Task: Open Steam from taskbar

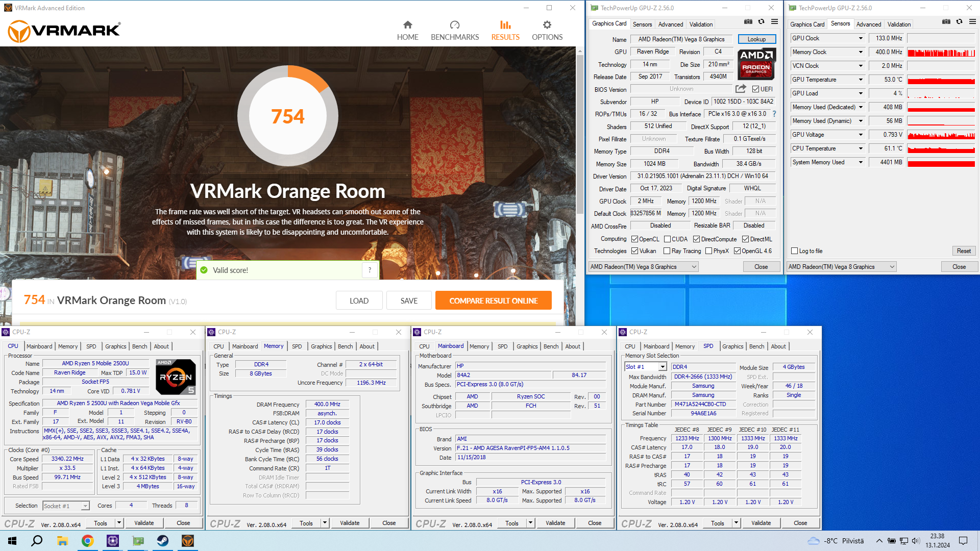Action: tap(163, 541)
